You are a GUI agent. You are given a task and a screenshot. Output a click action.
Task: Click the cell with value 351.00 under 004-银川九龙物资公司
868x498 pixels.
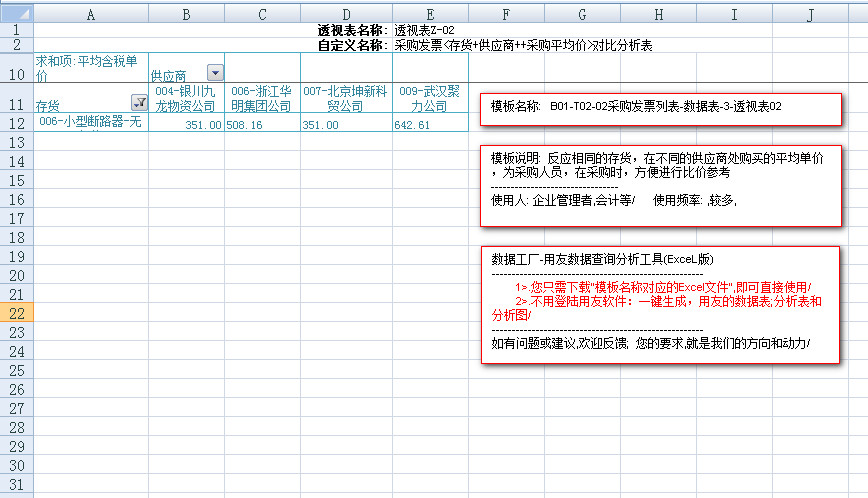coord(187,125)
